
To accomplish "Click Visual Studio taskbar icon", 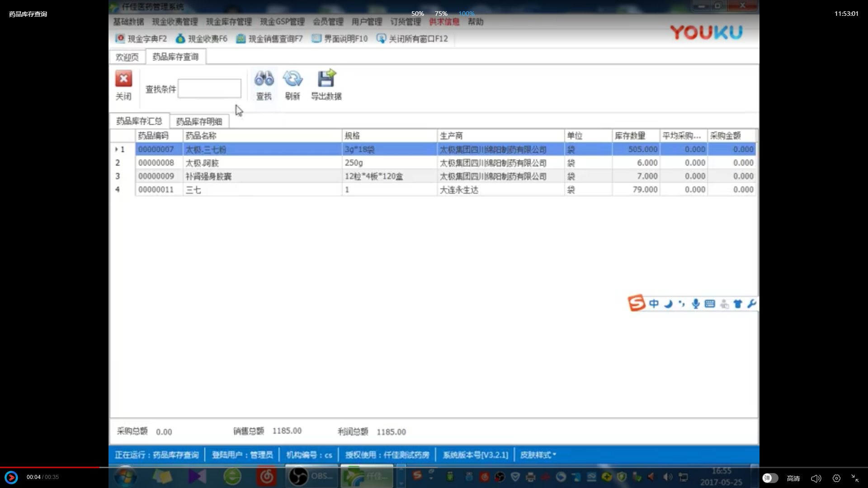I will coord(197,477).
